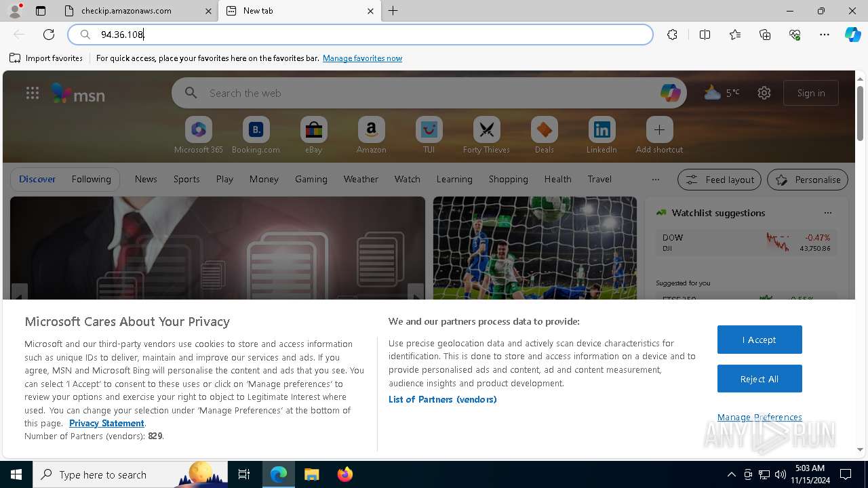The image size is (868, 488).
Task: Open the TUI shortcut
Action: pos(429,135)
